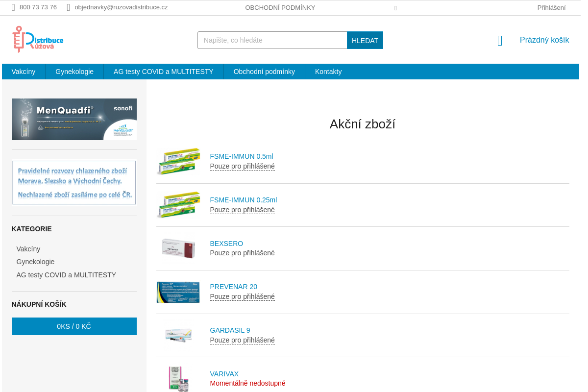Open PREVENAR 20 product link

click(233, 287)
